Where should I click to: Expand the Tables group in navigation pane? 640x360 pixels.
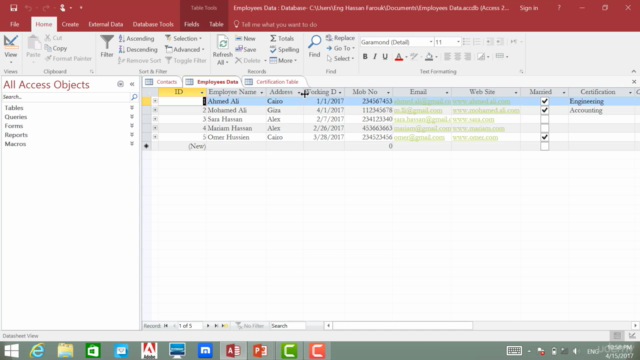132,108
